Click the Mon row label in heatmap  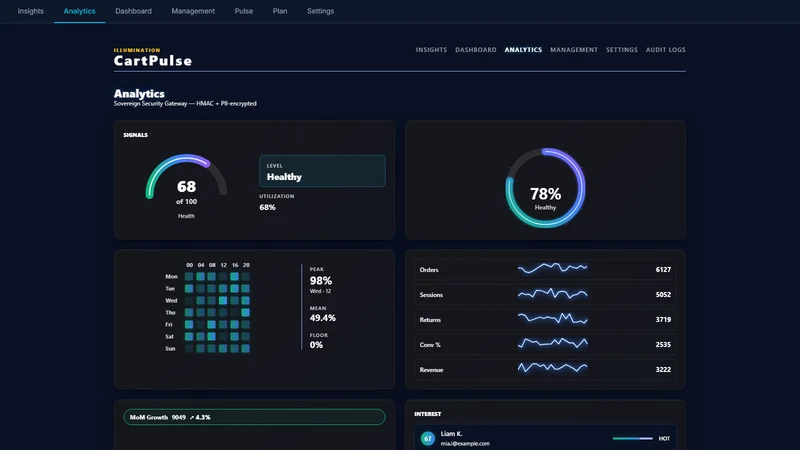tap(171, 277)
